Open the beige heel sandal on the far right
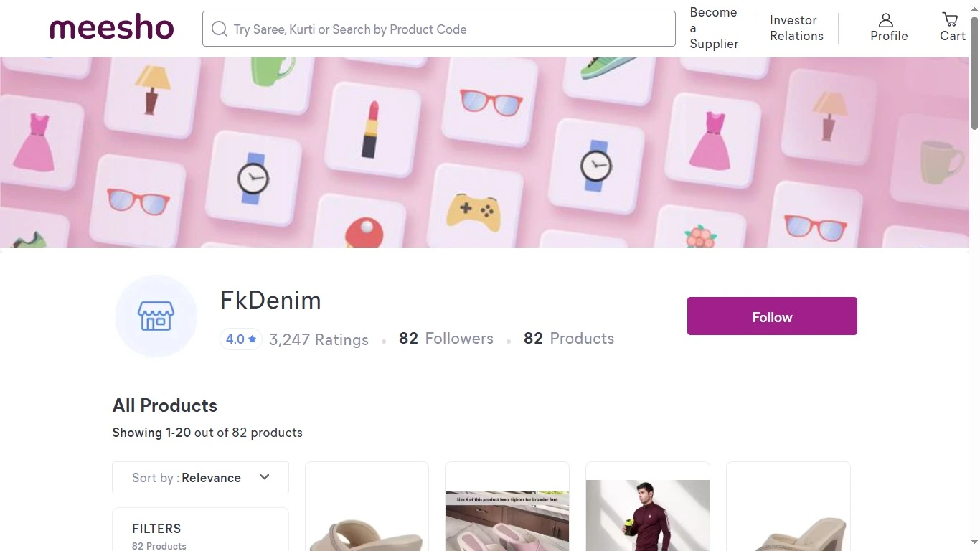The height and width of the screenshot is (551, 980). click(788, 520)
